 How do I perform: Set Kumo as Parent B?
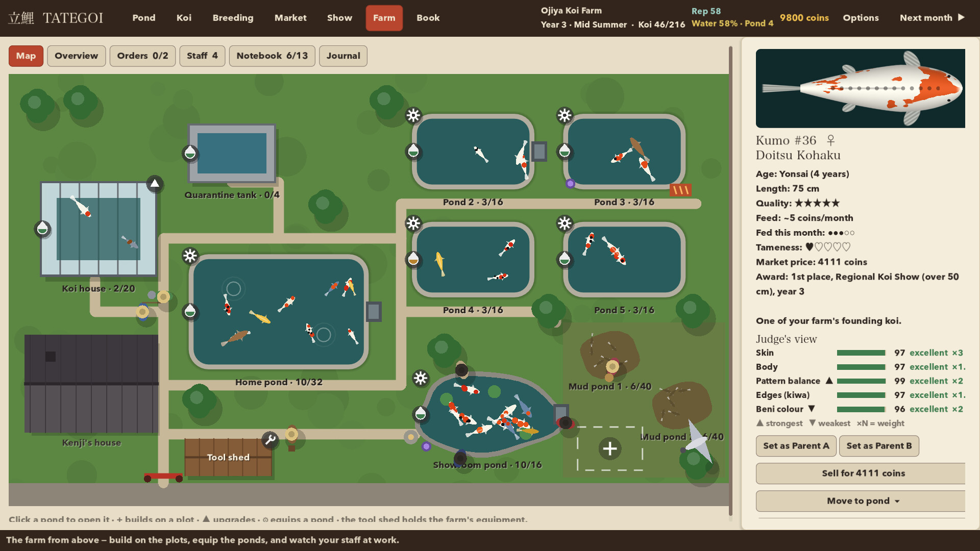[879, 446]
